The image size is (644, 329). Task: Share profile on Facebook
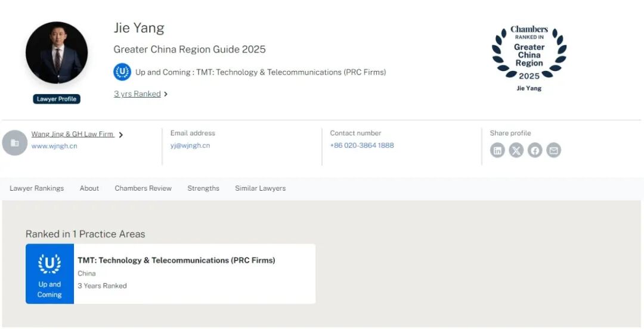(x=535, y=150)
